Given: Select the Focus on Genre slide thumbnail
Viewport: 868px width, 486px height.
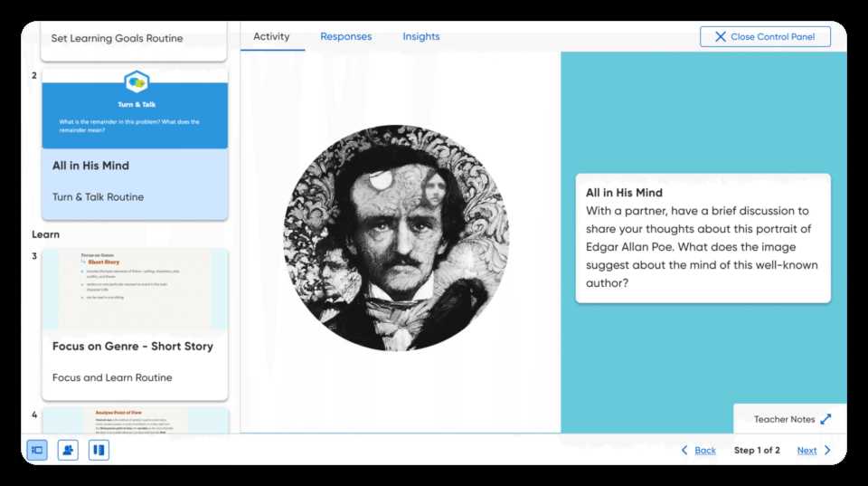Looking at the screenshot, I should pyautogui.click(x=135, y=290).
